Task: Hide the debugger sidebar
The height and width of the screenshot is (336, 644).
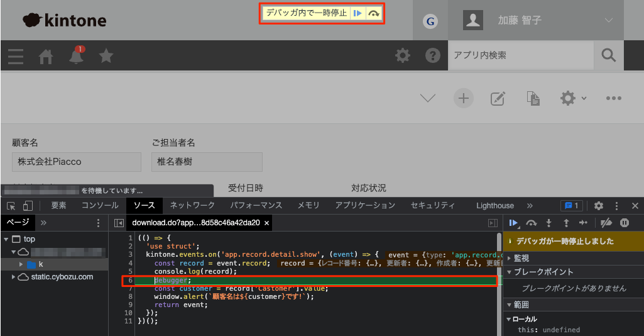Action: [493, 223]
